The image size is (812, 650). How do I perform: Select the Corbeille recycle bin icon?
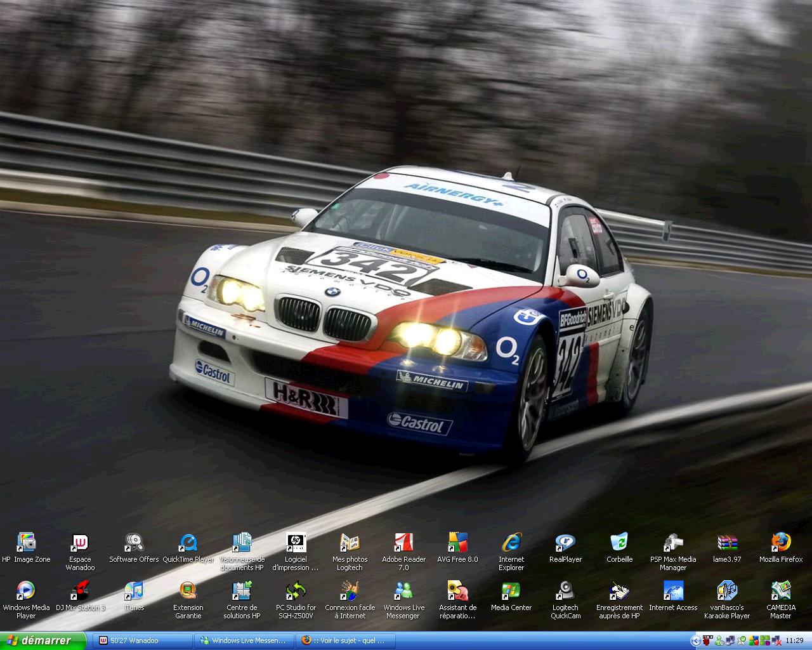pos(619,548)
